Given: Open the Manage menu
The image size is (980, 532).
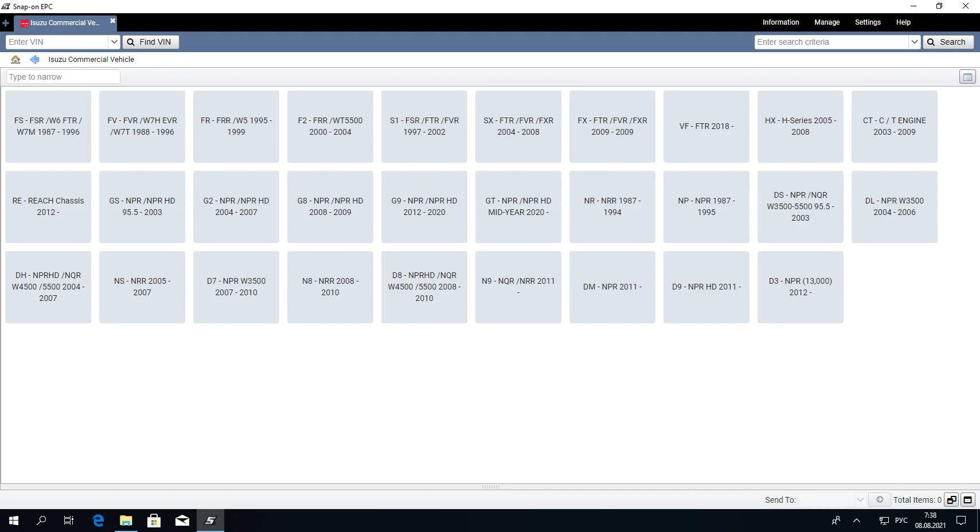Looking at the screenshot, I should [827, 22].
